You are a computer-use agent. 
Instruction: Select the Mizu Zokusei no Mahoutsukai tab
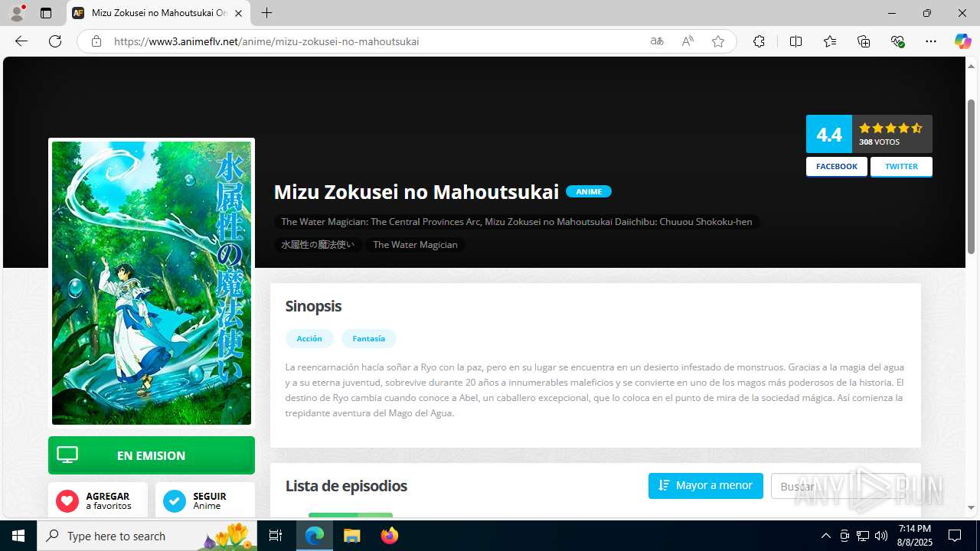coord(158,13)
